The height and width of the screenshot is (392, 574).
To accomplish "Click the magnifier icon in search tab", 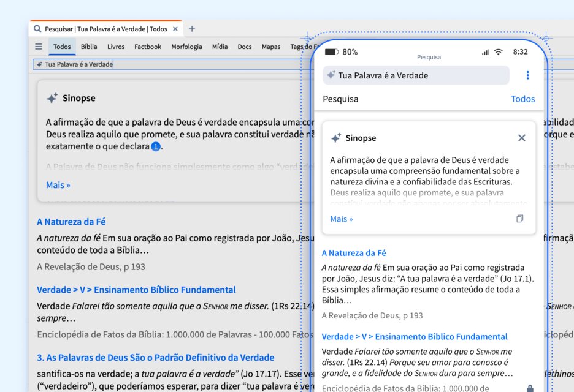I will point(37,29).
